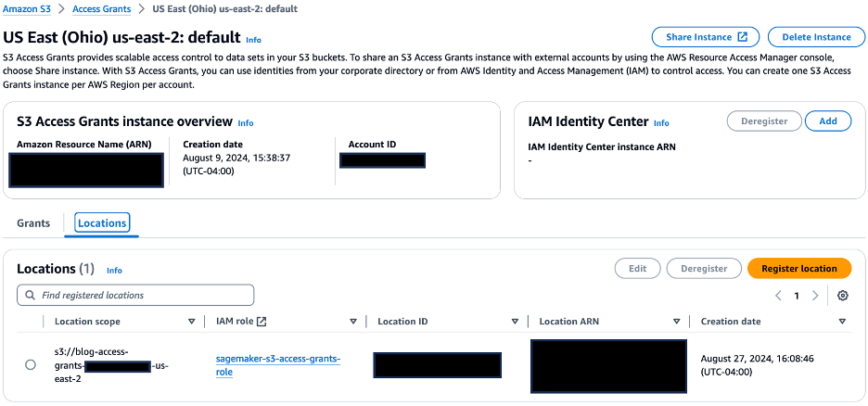Sort by the Location scope column arrow

[x=192, y=322]
